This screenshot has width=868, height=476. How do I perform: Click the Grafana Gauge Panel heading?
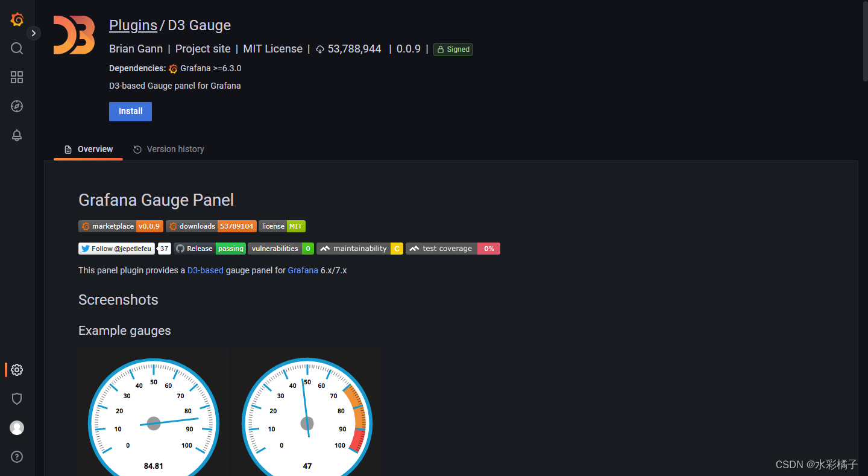point(156,200)
